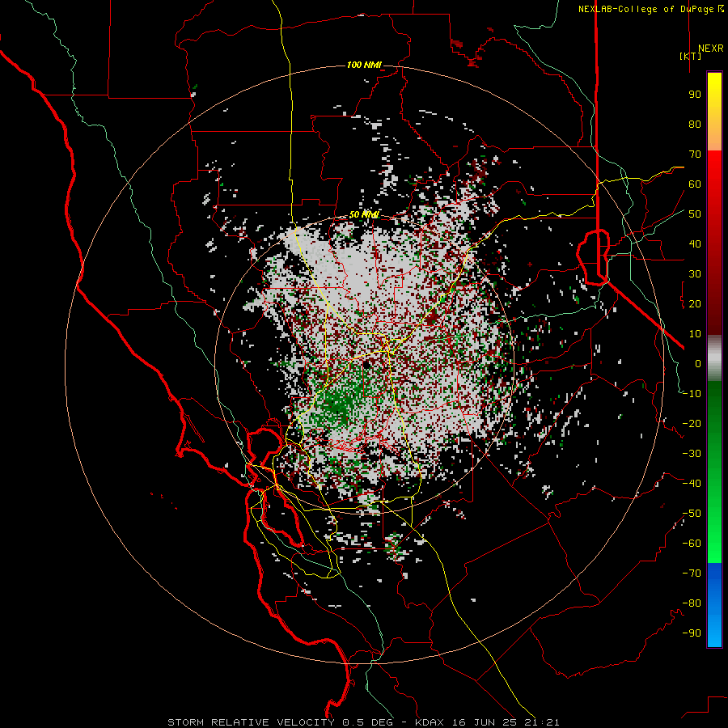Click the 50 NMI range ring label
Viewport: 728px width, 728px height.
[364, 214]
